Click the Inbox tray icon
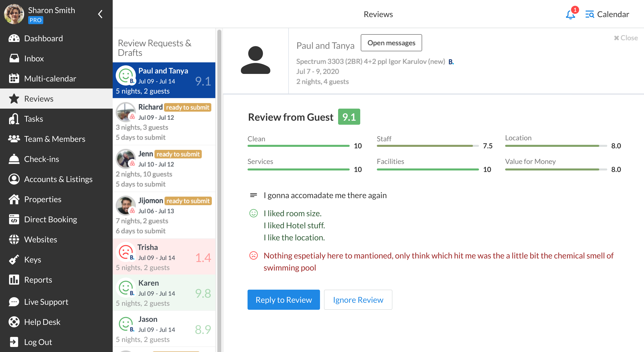The width and height of the screenshot is (644, 352). pos(14,58)
